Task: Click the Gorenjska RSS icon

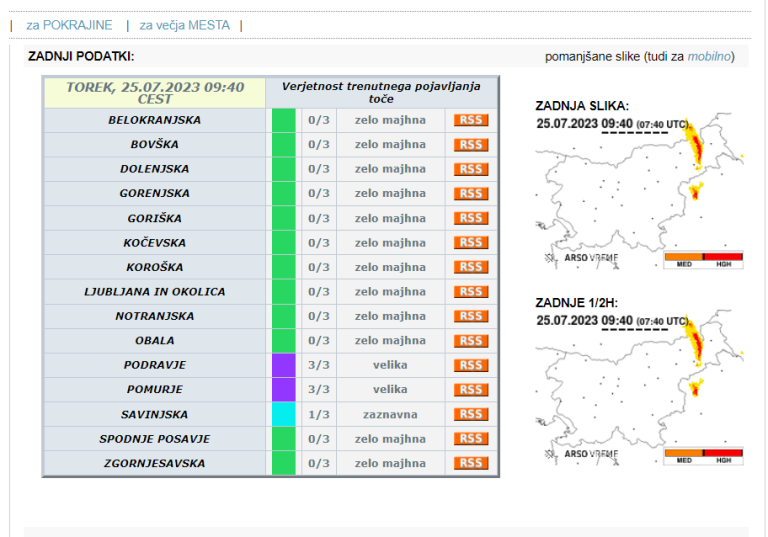Action: [x=470, y=194]
